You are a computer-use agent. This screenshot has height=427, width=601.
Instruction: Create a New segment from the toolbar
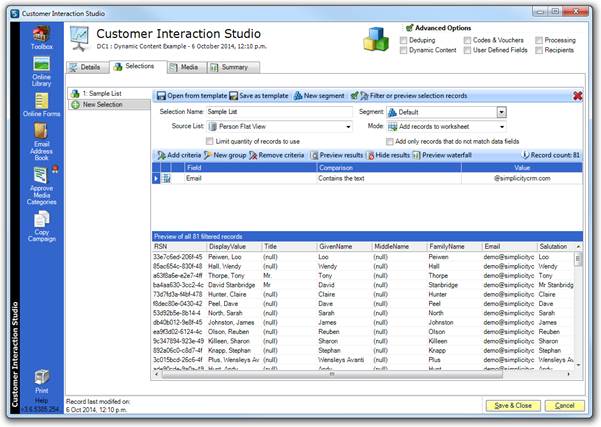(319, 96)
